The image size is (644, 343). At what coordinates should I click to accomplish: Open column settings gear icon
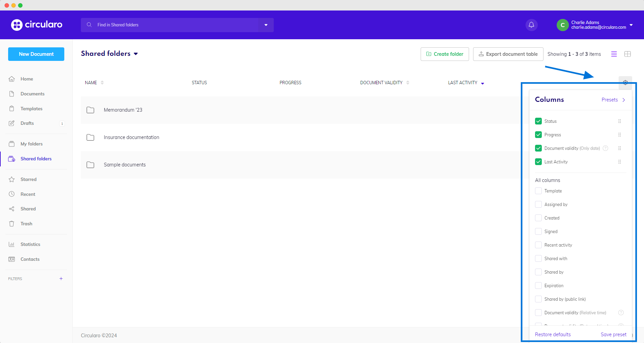(625, 83)
